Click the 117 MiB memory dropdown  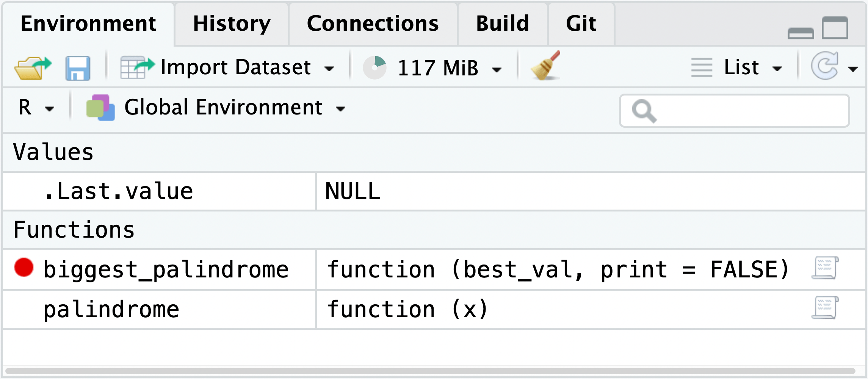[x=497, y=68]
